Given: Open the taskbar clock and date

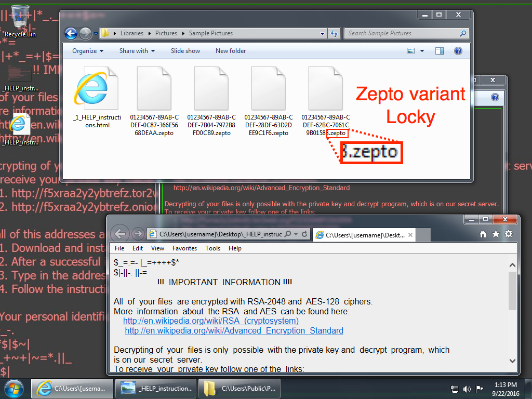Looking at the screenshot, I should 506,389.
